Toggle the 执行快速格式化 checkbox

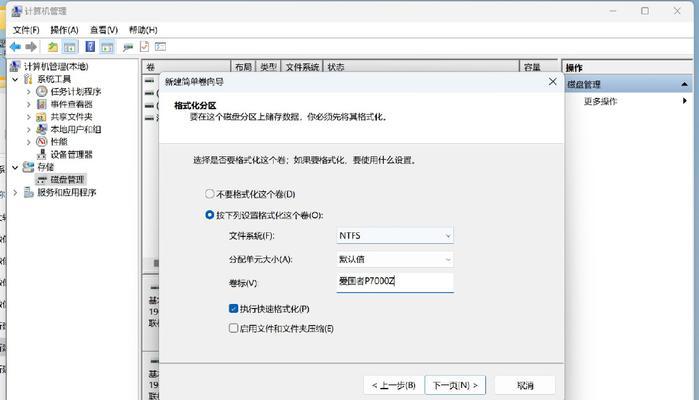click(233, 308)
